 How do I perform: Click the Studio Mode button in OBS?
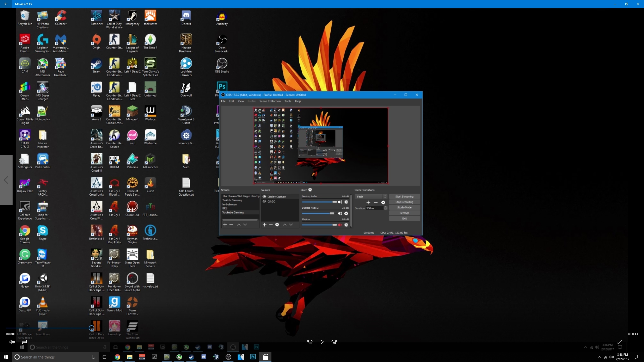pyautogui.click(x=404, y=207)
